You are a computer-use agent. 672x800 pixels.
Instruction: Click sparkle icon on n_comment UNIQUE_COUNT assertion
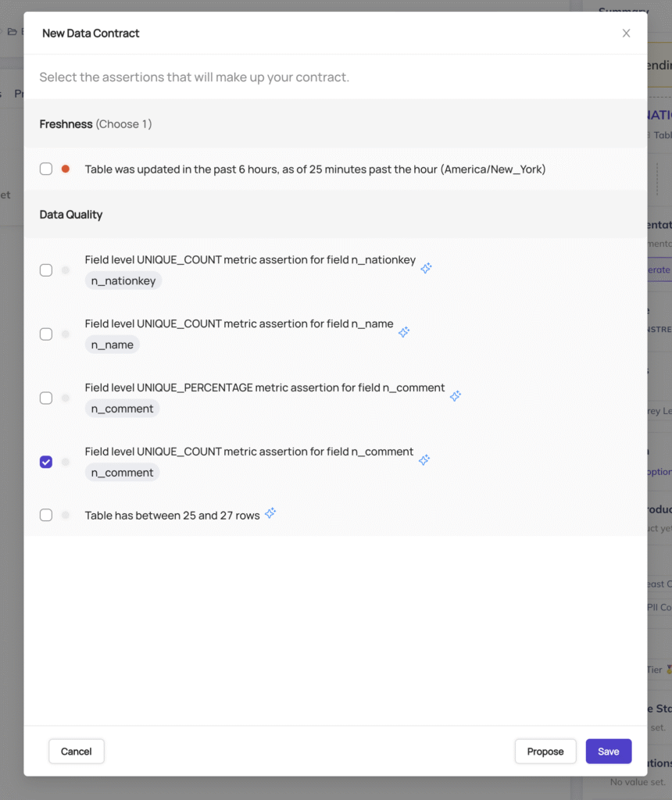pos(425,460)
